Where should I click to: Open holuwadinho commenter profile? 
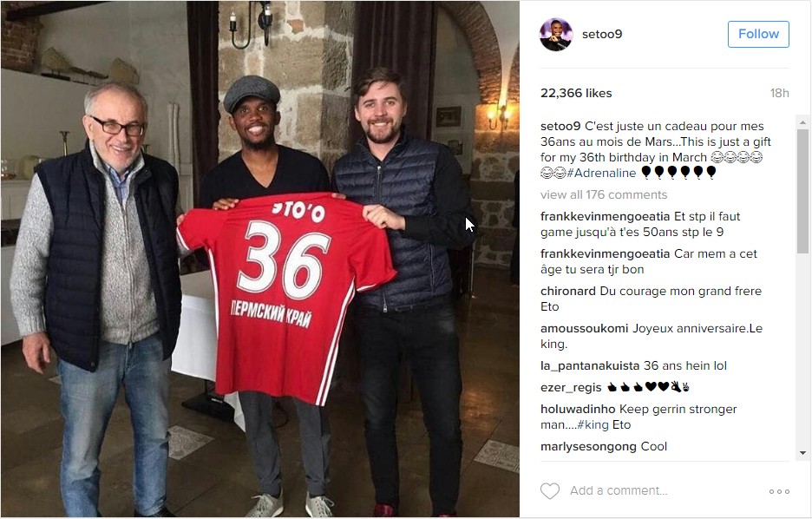(578, 409)
